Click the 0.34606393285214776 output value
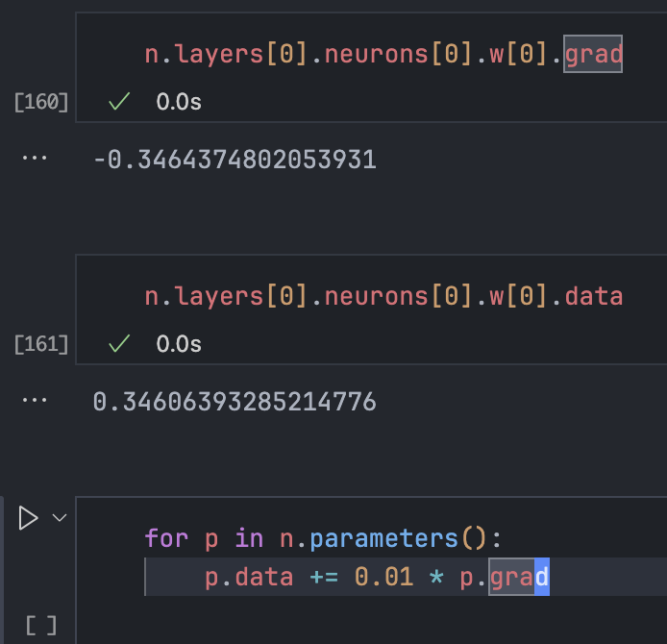The height and width of the screenshot is (644, 667). pos(235,401)
